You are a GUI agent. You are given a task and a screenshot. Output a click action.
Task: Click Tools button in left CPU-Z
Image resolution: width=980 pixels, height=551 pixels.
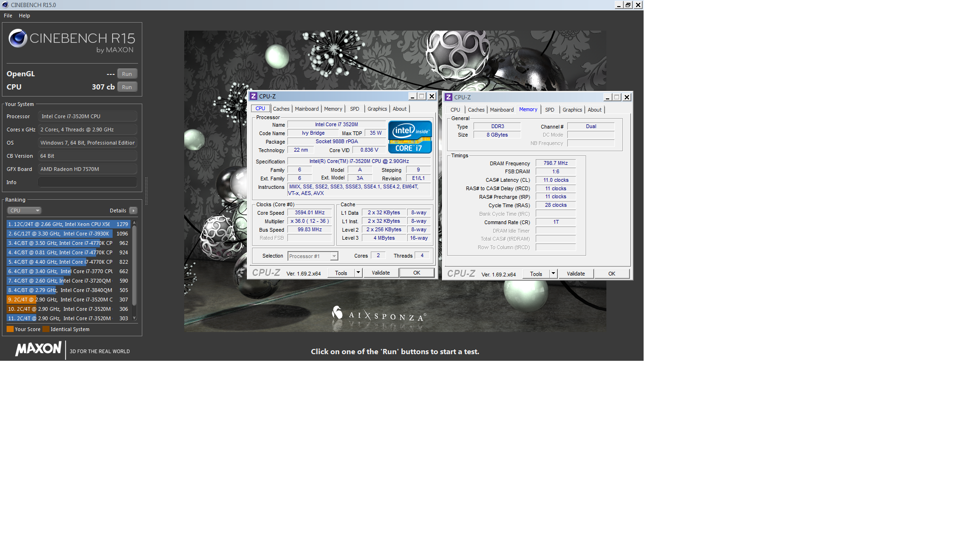[341, 273]
